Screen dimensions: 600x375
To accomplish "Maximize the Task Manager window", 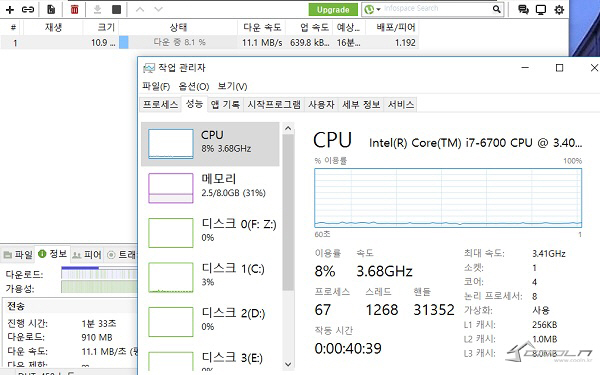I will 559,68.
